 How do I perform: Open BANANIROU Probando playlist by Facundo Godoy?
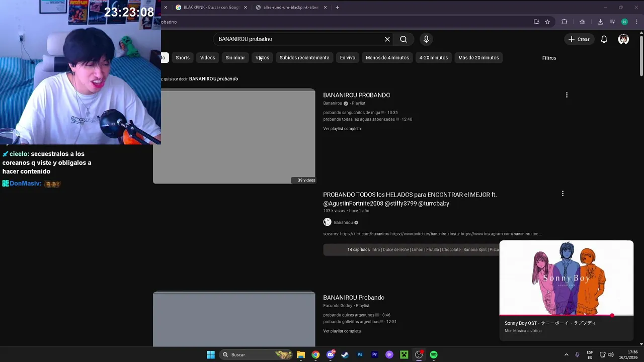tap(353, 298)
